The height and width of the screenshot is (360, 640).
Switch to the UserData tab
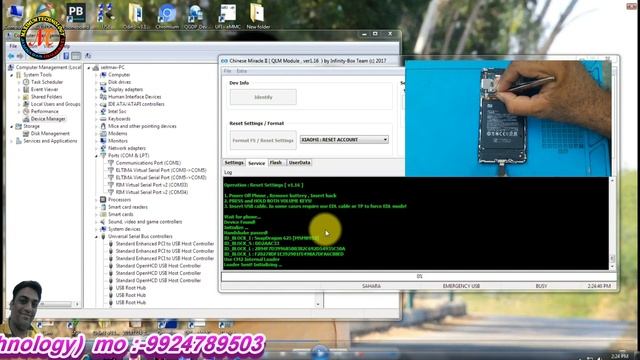(x=299, y=162)
